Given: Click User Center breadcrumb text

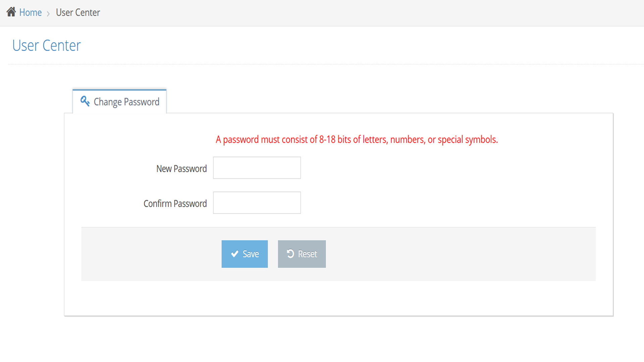Looking at the screenshot, I should pyautogui.click(x=78, y=13).
